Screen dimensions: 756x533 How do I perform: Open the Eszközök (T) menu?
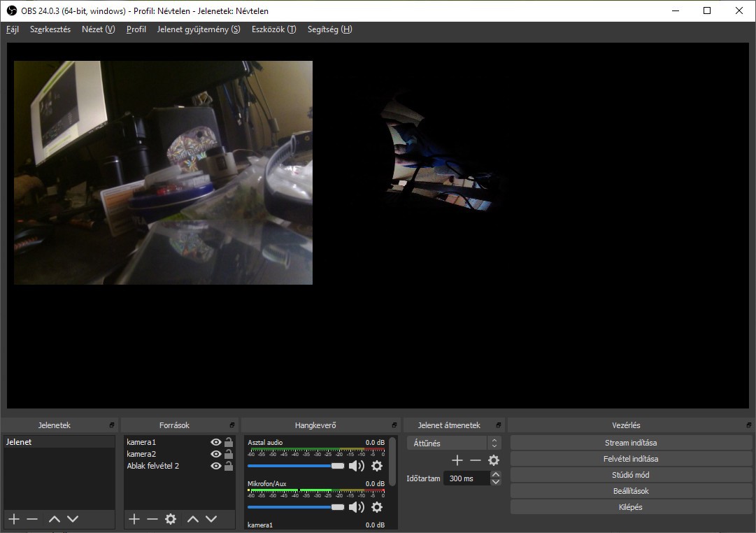pyautogui.click(x=274, y=29)
